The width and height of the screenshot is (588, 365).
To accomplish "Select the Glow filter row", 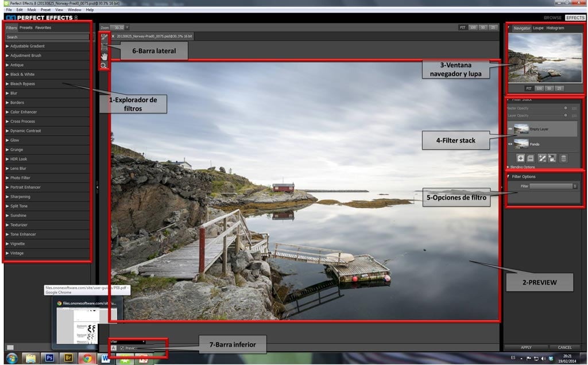I will tap(47, 140).
